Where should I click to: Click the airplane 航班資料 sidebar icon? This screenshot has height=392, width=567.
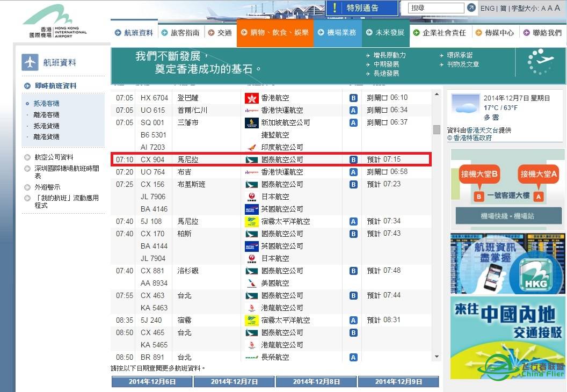30,62
